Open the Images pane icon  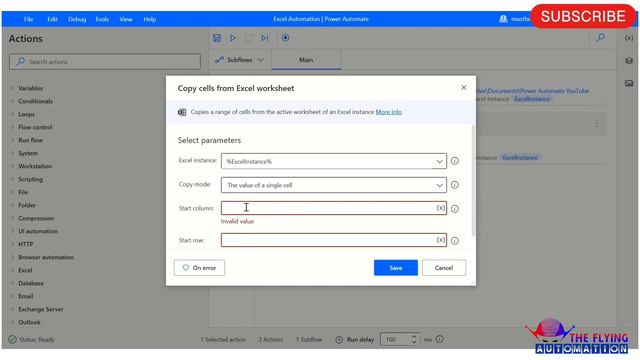coord(629,83)
